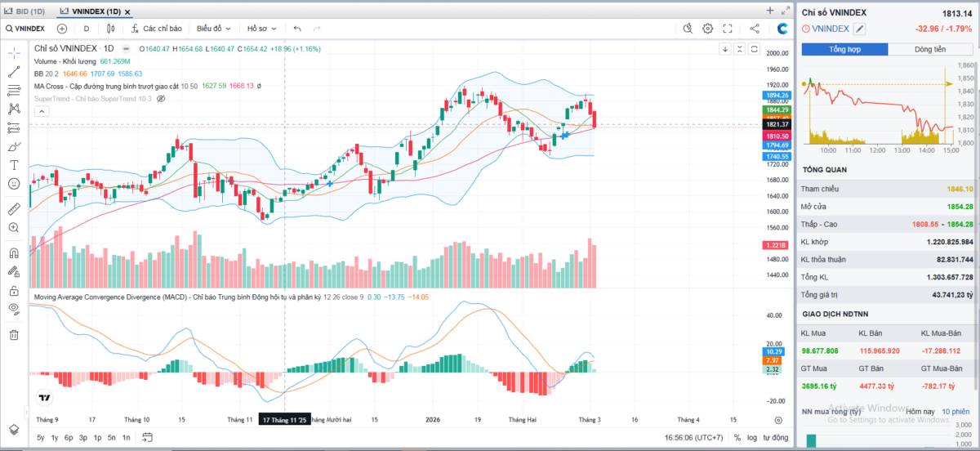
Task: Click the down-arrow pane button
Action: pos(724,49)
